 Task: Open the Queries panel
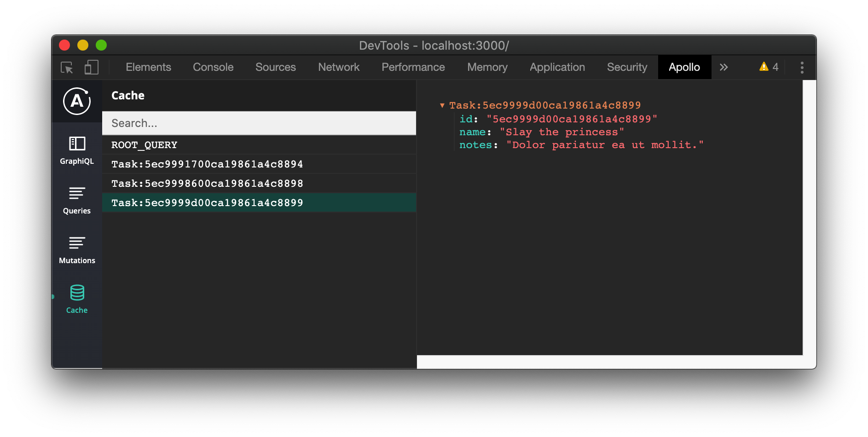point(76,199)
